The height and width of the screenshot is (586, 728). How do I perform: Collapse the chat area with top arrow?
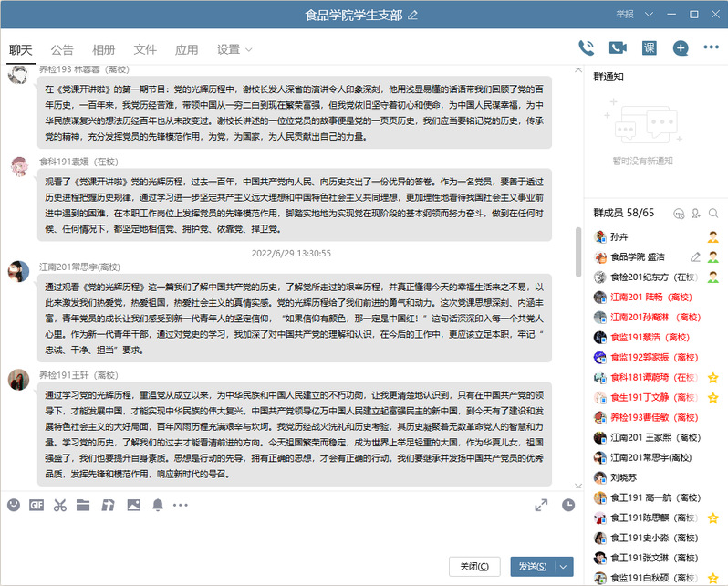click(x=578, y=69)
